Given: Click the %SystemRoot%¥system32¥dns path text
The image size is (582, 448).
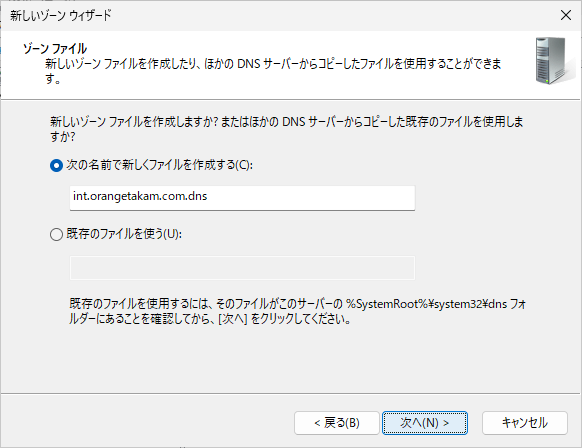Looking at the screenshot, I should 426,304.
